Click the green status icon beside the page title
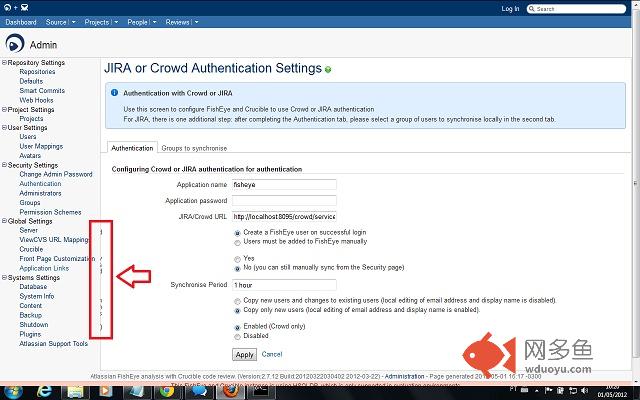The image size is (640, 400). coord(328,69)
